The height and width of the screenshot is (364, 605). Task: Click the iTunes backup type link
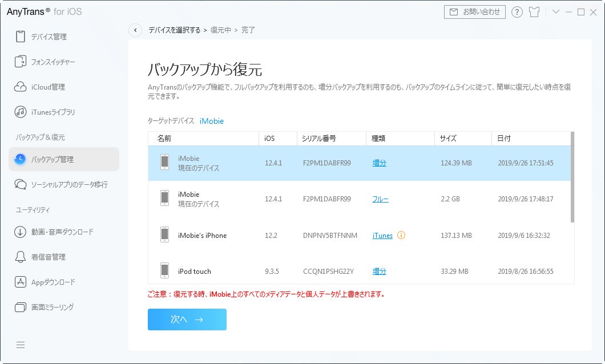pyautogui.click(x=382, y=236)
